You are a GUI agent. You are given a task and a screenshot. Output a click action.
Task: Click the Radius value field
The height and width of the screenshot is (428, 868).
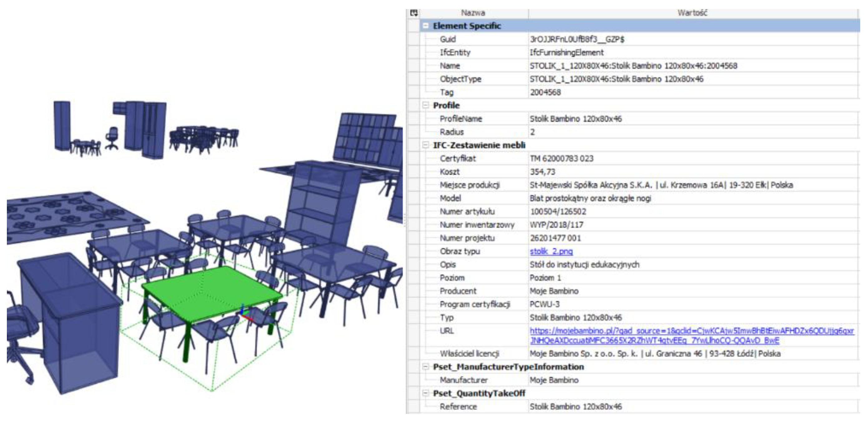pos(607,132)
